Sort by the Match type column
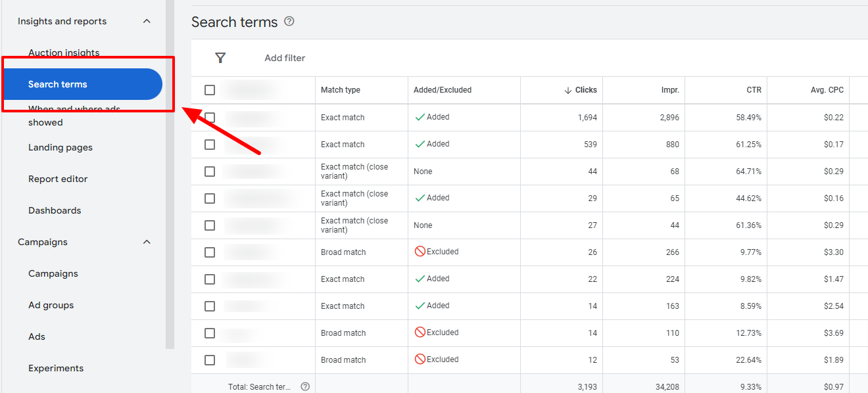Viewport: 868px width, 393px height. pos(341,90)
